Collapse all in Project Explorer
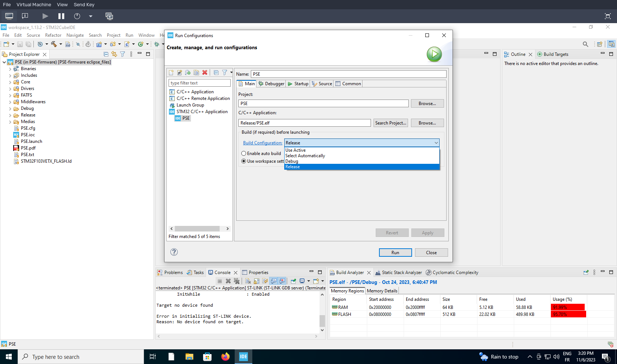 (x=106, y=54)
